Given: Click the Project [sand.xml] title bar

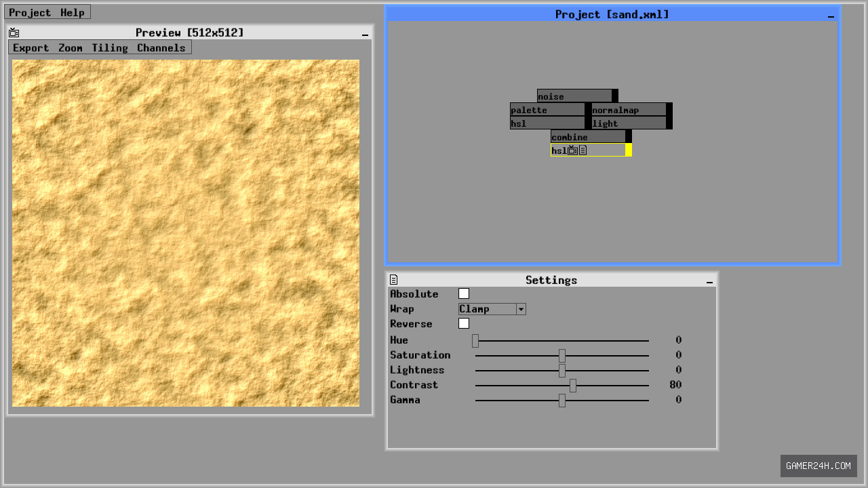Looking at the screenshot, I should click(612, 14).
